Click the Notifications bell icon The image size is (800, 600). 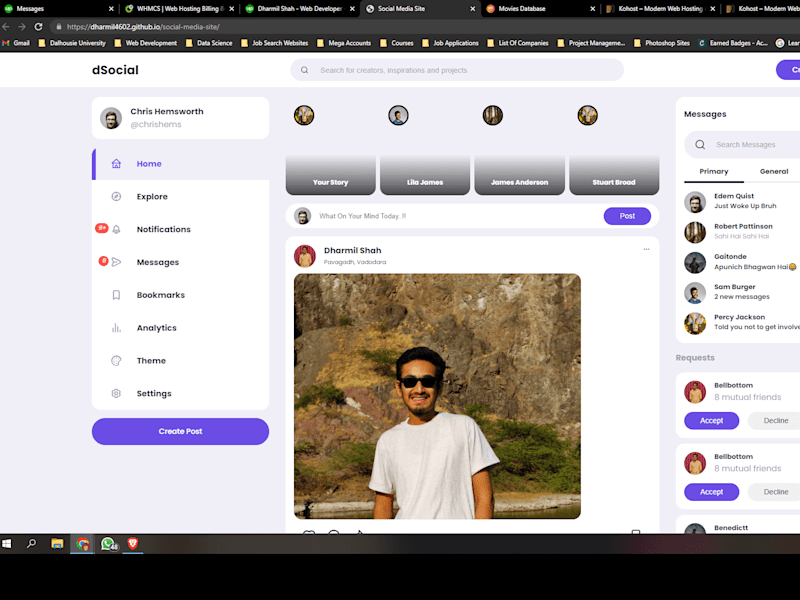[116, 230]
